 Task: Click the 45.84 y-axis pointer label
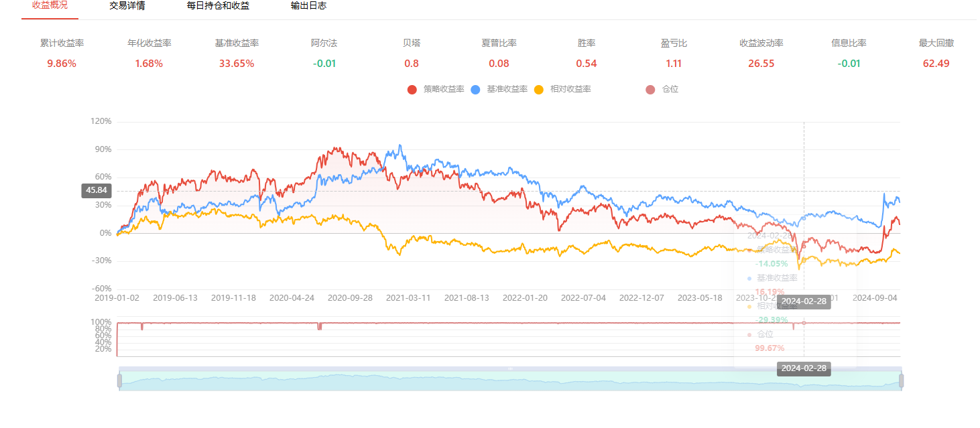tap(95, 190)
